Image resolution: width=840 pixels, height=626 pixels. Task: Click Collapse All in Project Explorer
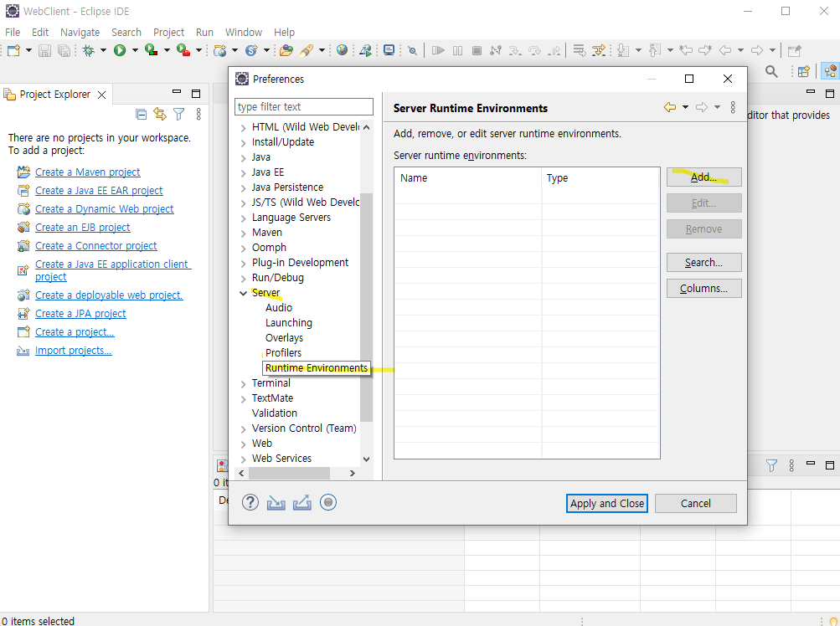coord(141,114)
